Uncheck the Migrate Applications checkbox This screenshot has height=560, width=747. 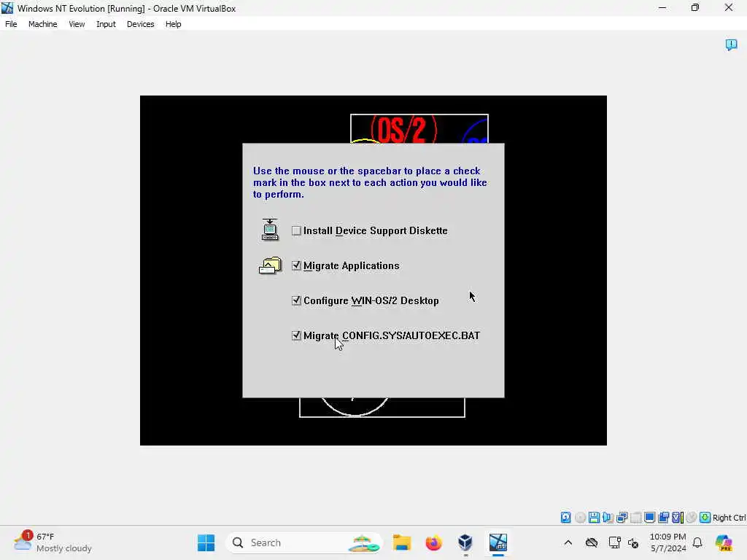[x=296, y=265]
